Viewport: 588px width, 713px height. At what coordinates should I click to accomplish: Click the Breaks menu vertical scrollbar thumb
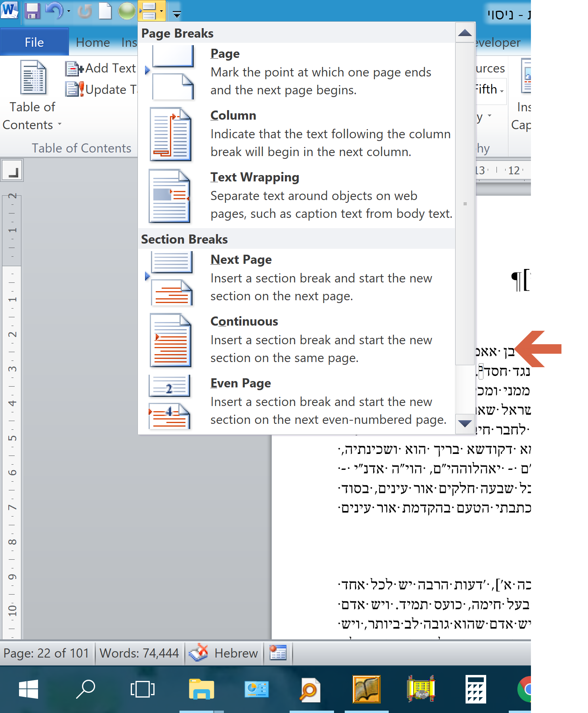[465, 204]
